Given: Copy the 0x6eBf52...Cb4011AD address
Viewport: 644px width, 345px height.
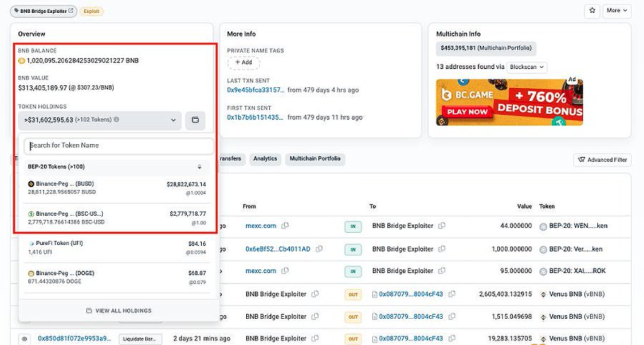Looking at the screenshot, I should click(x=319, y=249).
